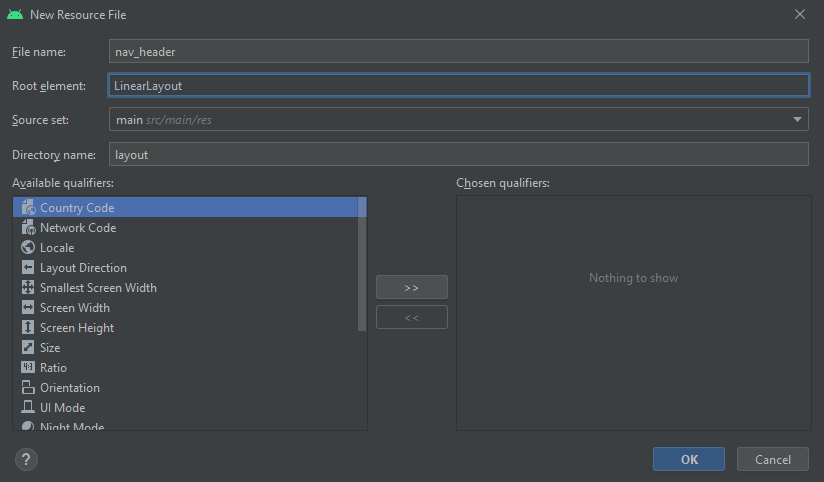Click the Android logo in title bar
This screenshot has height=482, width=824.
pos(15,15)
